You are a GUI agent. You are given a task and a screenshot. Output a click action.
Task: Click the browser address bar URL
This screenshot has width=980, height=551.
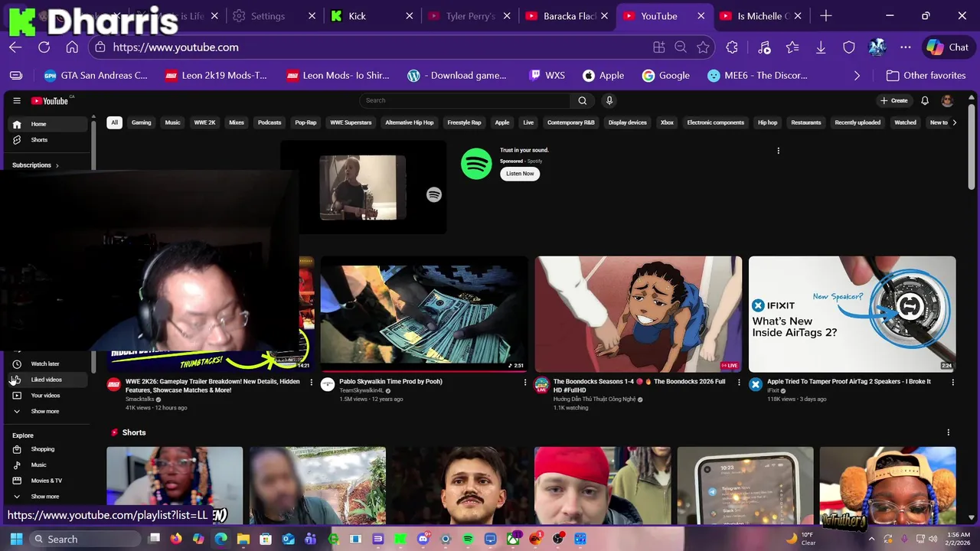pyautogui.click(x=175, y=47)
